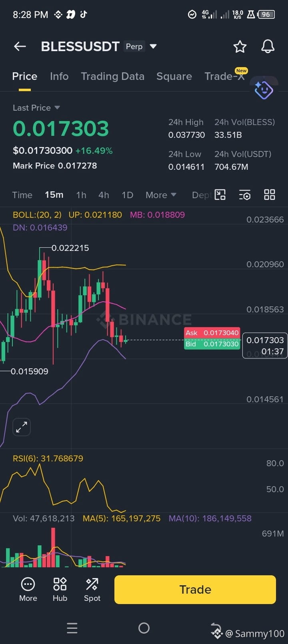Screen dimensions: 288x644
Task: Tap the 0.015909 low marker on chart
Action: pyautogui.click(x=30, y=372)
